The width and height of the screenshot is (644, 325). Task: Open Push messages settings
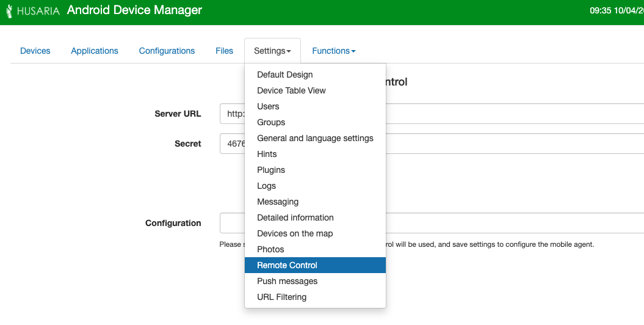click(315, 282)
